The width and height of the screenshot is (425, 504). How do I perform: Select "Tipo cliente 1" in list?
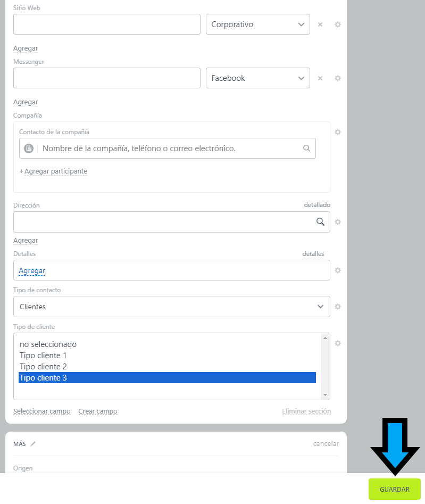(x=43, y=356)
